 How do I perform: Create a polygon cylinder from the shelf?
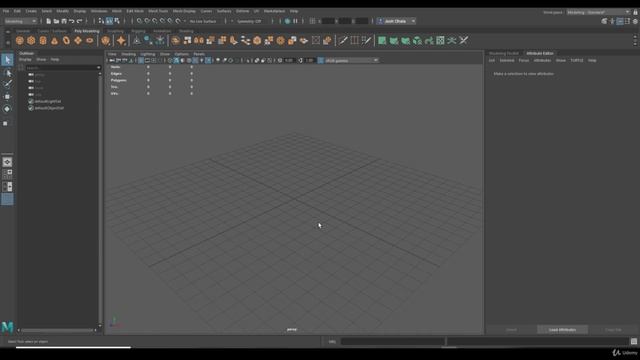43,40
